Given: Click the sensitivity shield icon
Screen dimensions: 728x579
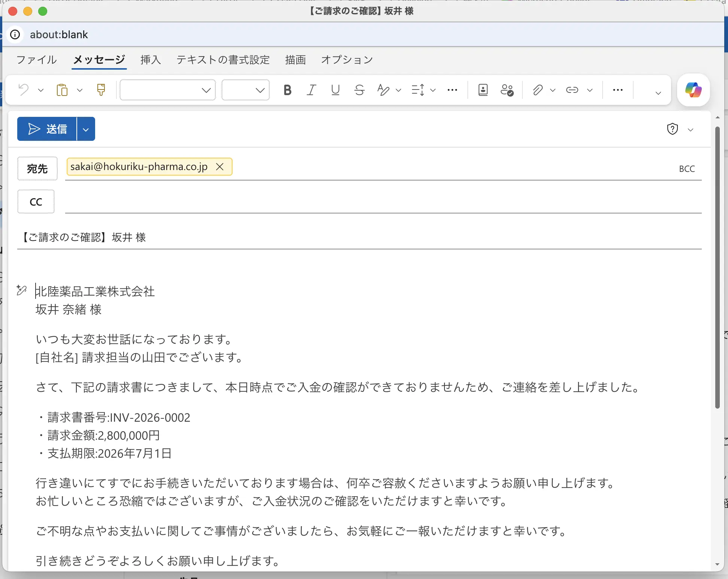Looking at the screenshot, I should click(673, 129).
